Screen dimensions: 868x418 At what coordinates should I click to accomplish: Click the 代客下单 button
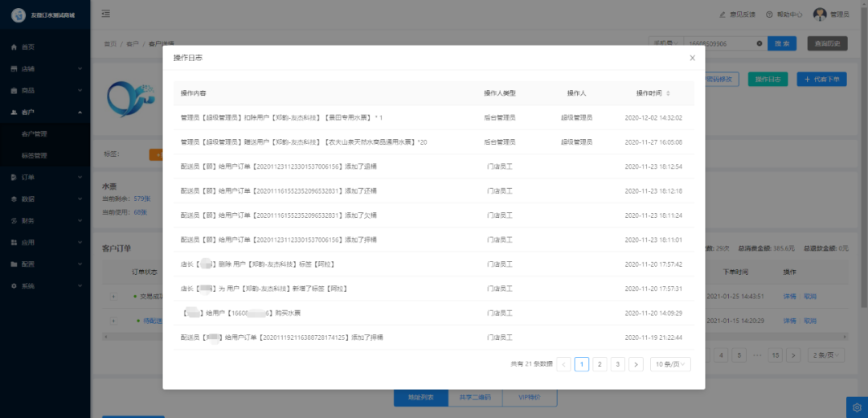coord(821,79)
